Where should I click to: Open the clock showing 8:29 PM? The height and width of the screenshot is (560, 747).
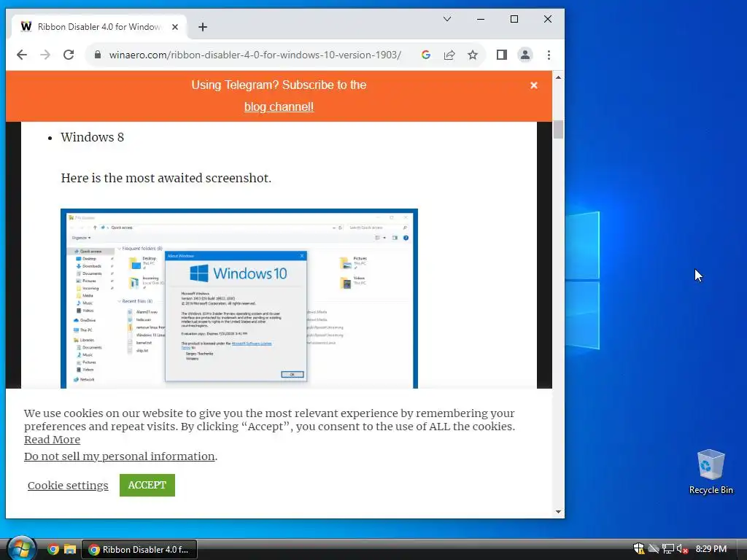click(711, 549)
